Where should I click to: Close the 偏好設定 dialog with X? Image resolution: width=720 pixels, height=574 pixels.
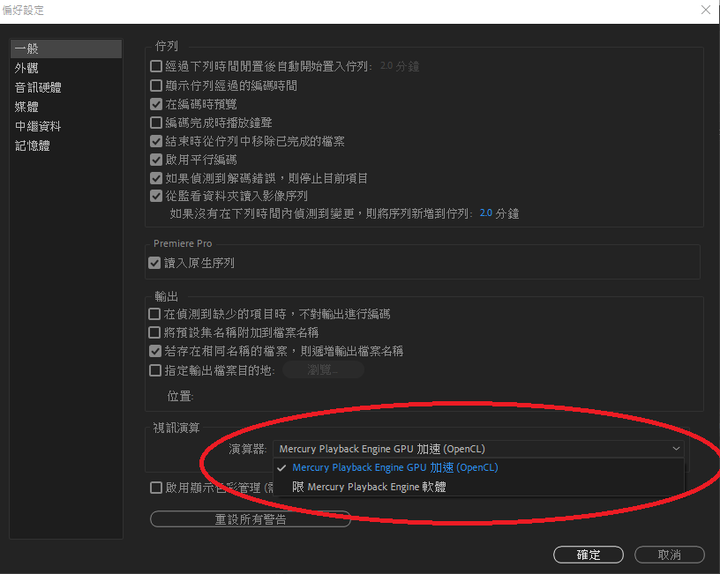[x=705, y=10]
